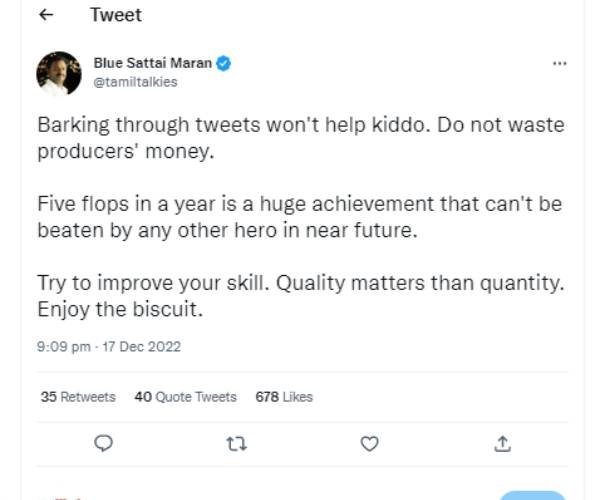Like the tweet with the heart icon

click(x=369, y=443)
